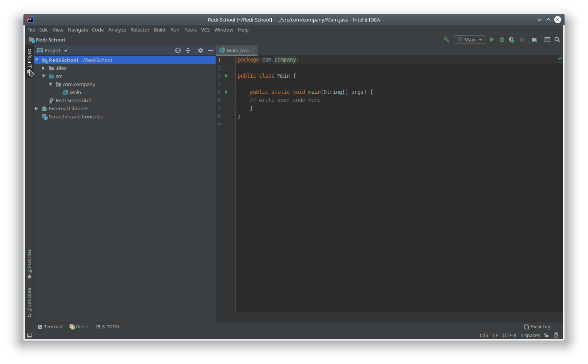Toggle write-protect lock in status bar

(x=546, y=335)
